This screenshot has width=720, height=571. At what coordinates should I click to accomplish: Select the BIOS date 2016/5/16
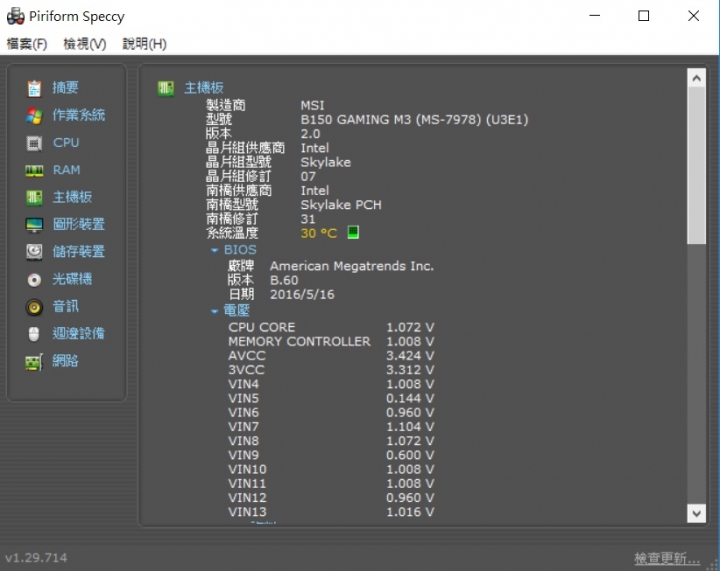302,295
